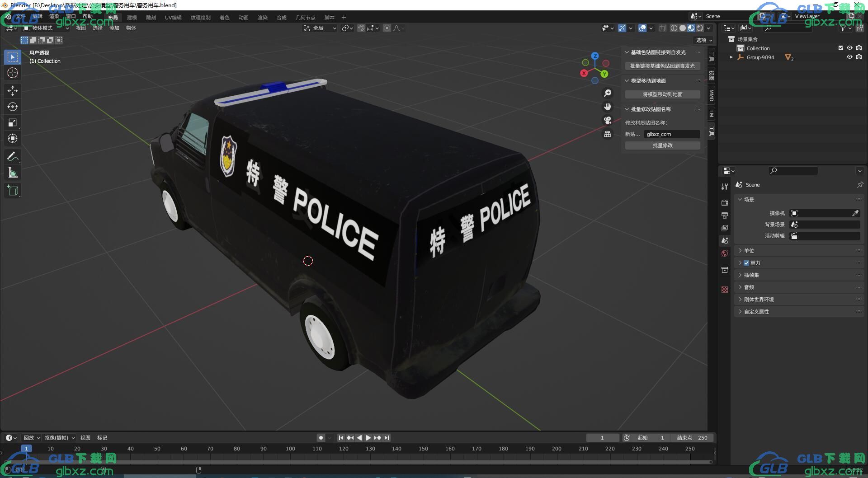Click the glbxz_com texture name field
The width and height of the screenshot is (868, 478).
(672, 134)
